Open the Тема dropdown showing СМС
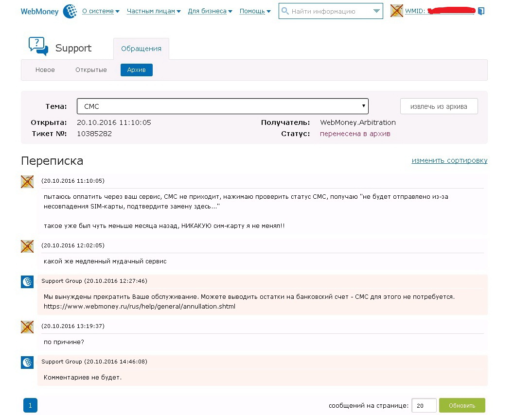Viewport: 532px width, 415px height. 222,106
